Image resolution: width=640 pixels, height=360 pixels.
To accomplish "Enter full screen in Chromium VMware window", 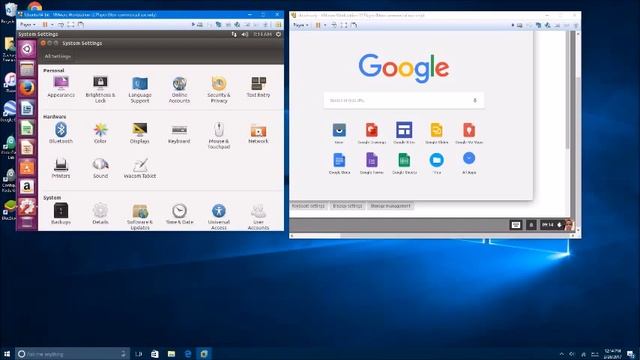I will (x=344, y=25).
